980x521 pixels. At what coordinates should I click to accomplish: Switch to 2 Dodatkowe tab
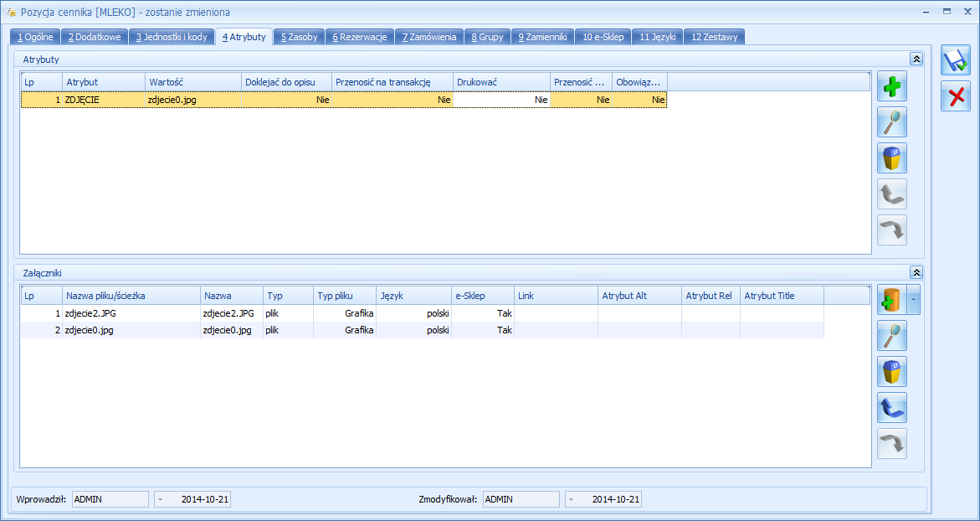pos(95,37)
